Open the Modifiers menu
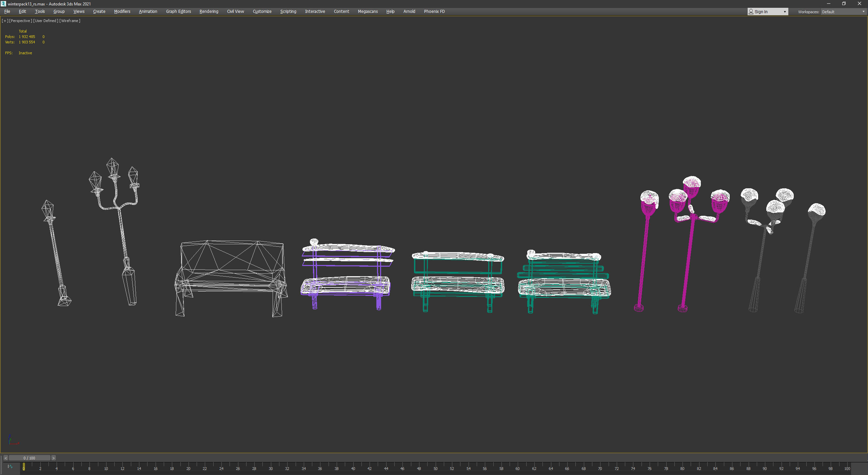Viewport: 868px width, 475px height. (x=122, y=12)
